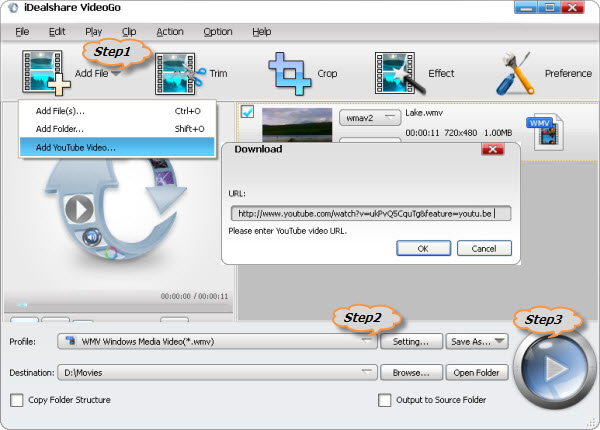Image resolution: width=600 pixels, height=430 pixels.
Task: Start conversion with the big blue play button
Action: 554,370
